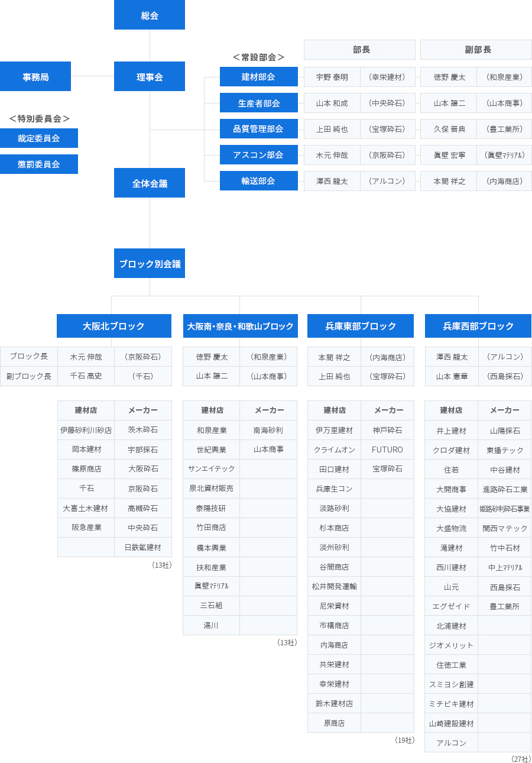This screenshot has height=763, width=532.
Task: Click the 泉北資材販売 cell
Action: (212, 489)
